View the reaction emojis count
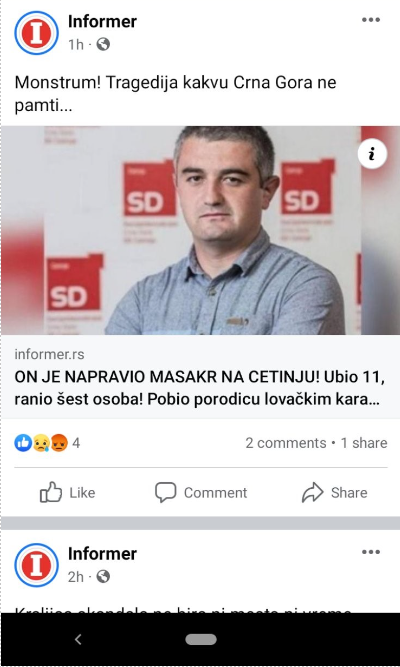Image resolution: width=400 pixels, height=667 pixels. (x=47, y=443)
